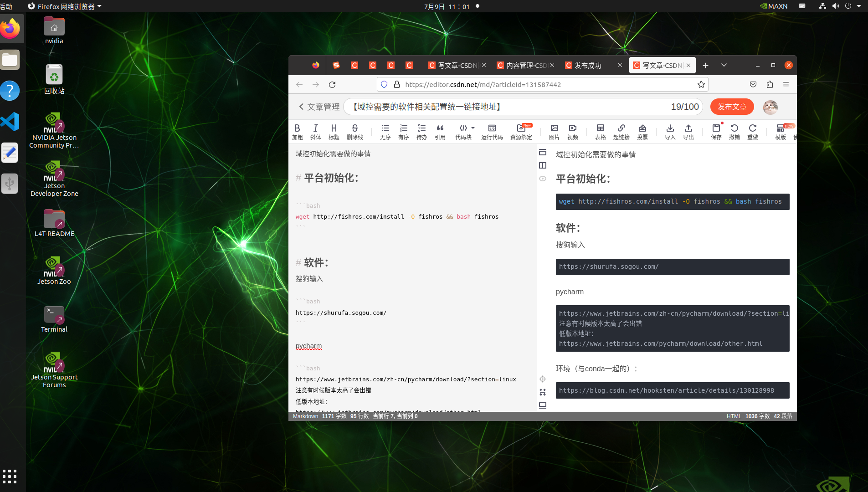Click the URL address bar
This screenshot has height=492, width=868.
pos(542,84)
